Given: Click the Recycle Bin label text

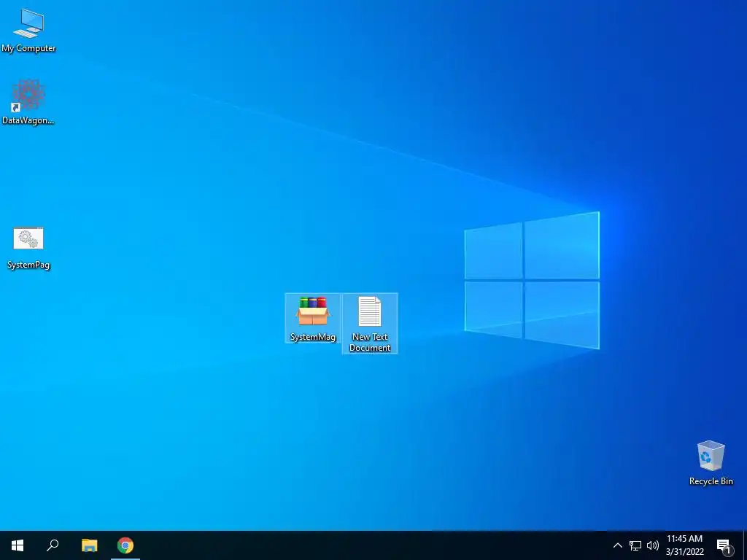Looking at the screenshot, I should (711, 481).
